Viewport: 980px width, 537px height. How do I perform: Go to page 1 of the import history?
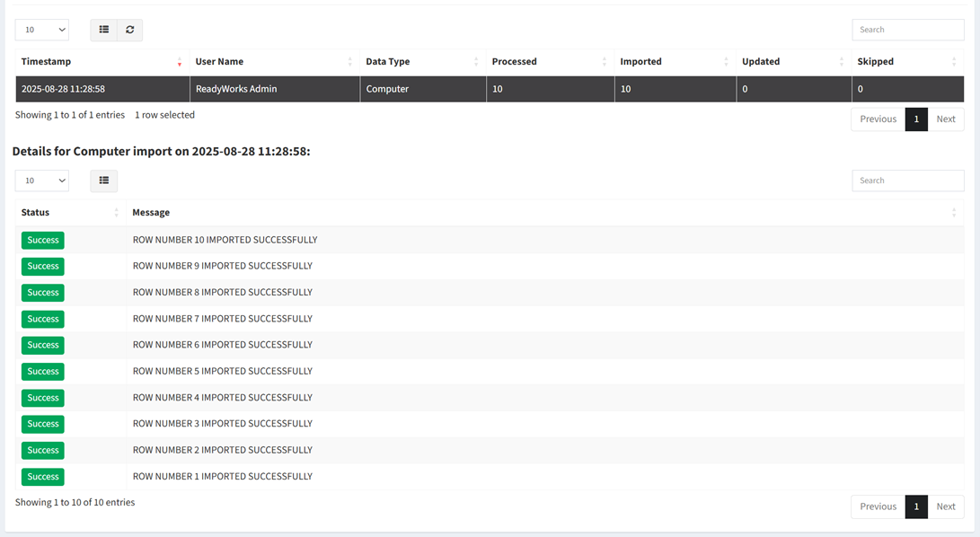pyautogui.click(x=916, y=119)
